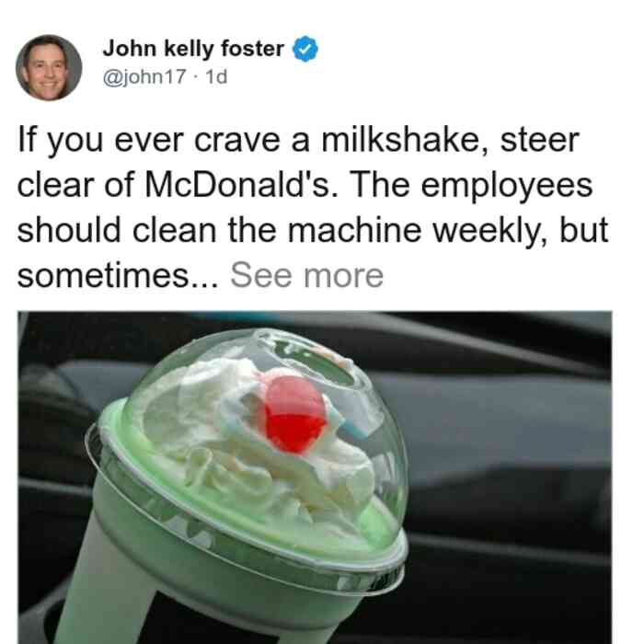
Task: Visit the @john17 handle
Action: click(144, 76)
